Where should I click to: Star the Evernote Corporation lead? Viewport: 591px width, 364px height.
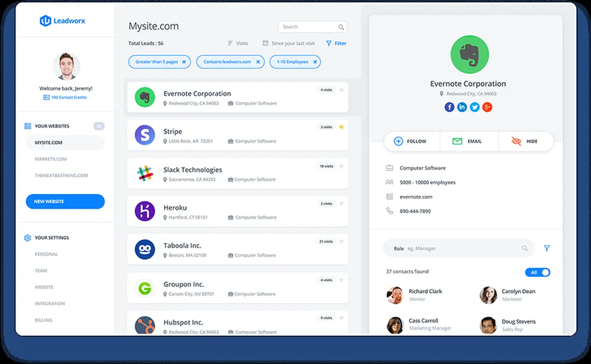[x=341, y=90]
